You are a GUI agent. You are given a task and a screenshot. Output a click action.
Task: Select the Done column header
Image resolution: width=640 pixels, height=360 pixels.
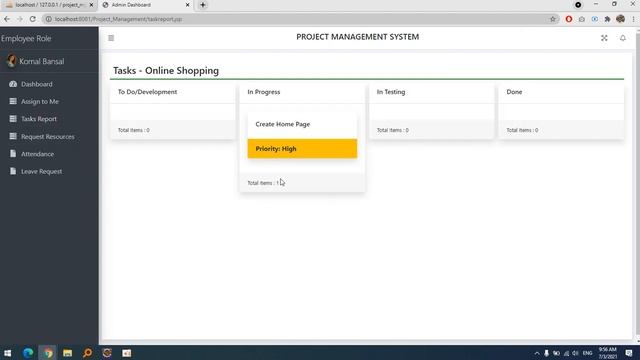pos(514,92)
